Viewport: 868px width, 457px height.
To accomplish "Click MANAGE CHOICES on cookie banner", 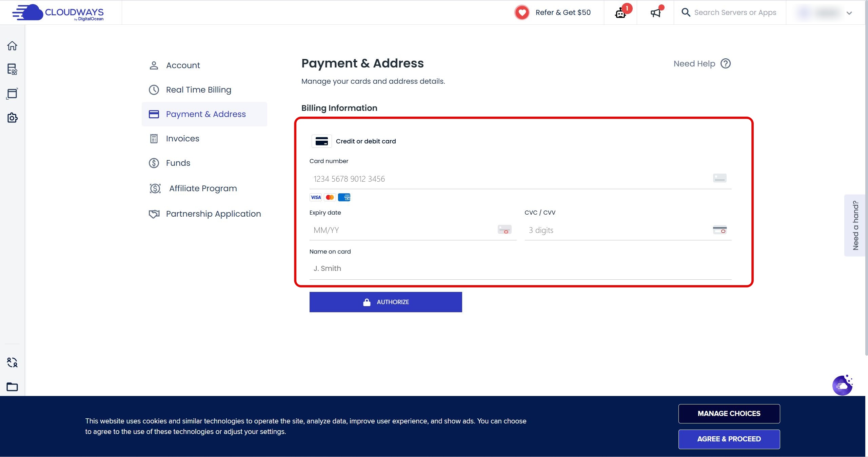I will click(729, 414).
